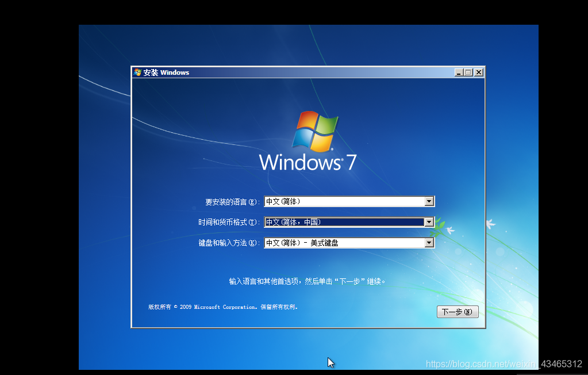Click the 输入语言和其他首选项 instruction text
The width and height of the screenshot is (588, 375).
307,281
